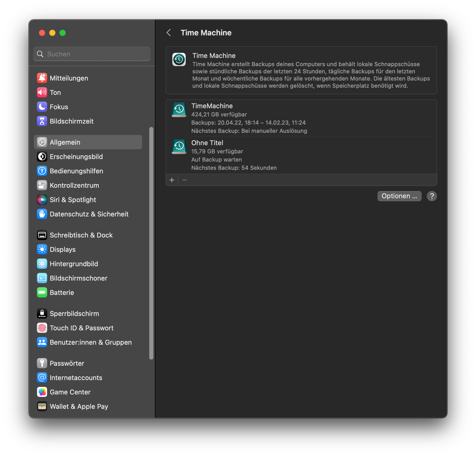Open Kontrollzentrum settings

(x=88, y=185)
